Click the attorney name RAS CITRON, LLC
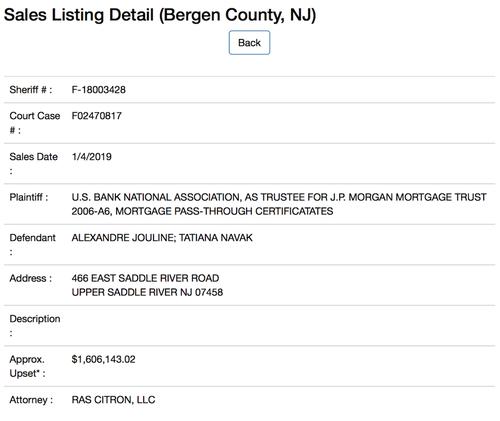Screen dimensions: 500x421 [113, 400]
